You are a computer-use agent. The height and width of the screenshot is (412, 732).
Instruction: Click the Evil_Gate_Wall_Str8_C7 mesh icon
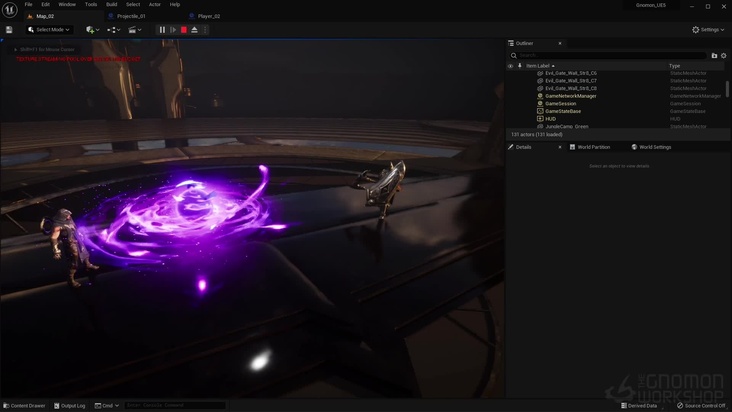coord(540,81)
